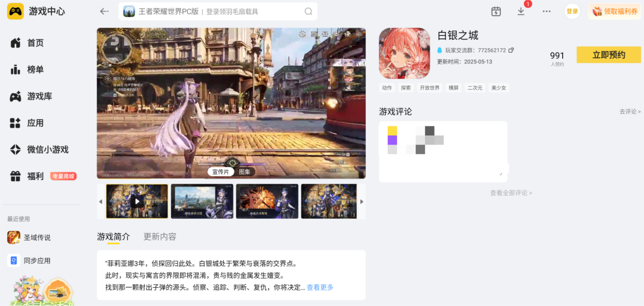Open the calendar reservation icon

tap(496, 11)
